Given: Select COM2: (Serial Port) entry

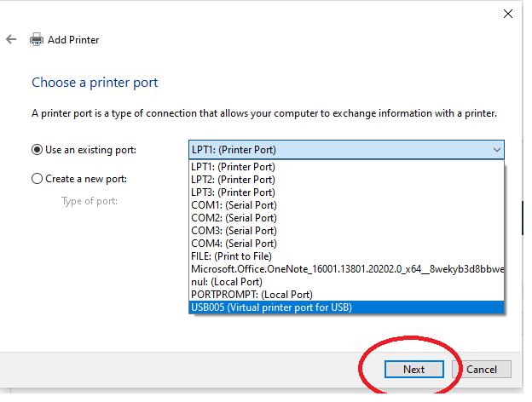Looking at the screenshot, I should coord(234,218).
